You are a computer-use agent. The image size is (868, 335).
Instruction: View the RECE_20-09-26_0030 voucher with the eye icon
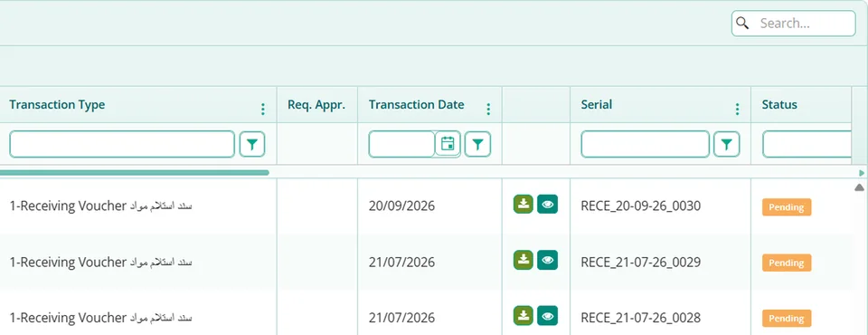tap(548, 204)
